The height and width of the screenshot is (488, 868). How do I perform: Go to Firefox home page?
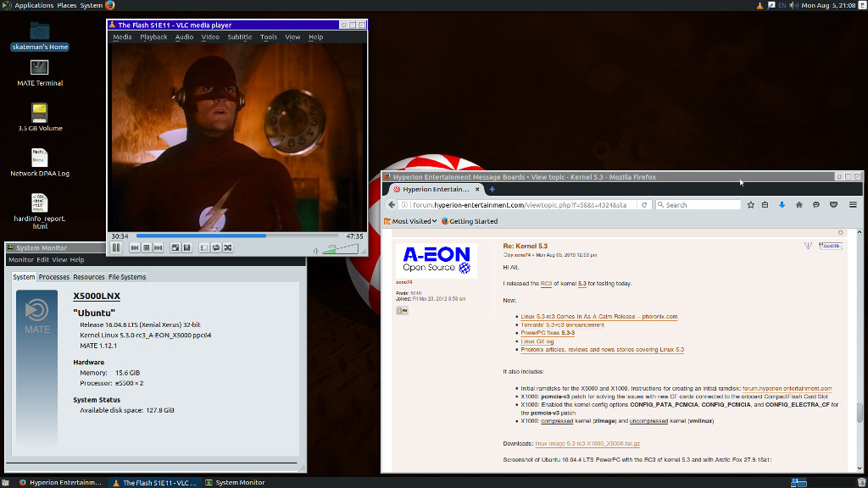799,205
